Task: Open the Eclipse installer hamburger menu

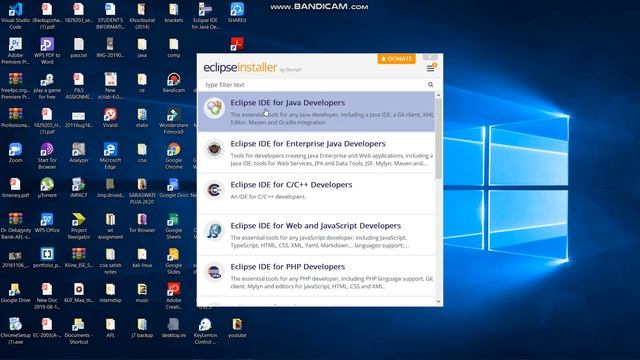Action: click(x=431, y=68)
